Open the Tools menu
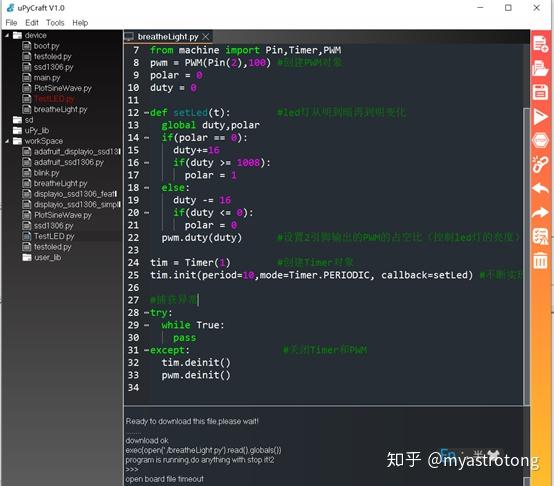Screen dimensions: 554x486 [55, 23]
